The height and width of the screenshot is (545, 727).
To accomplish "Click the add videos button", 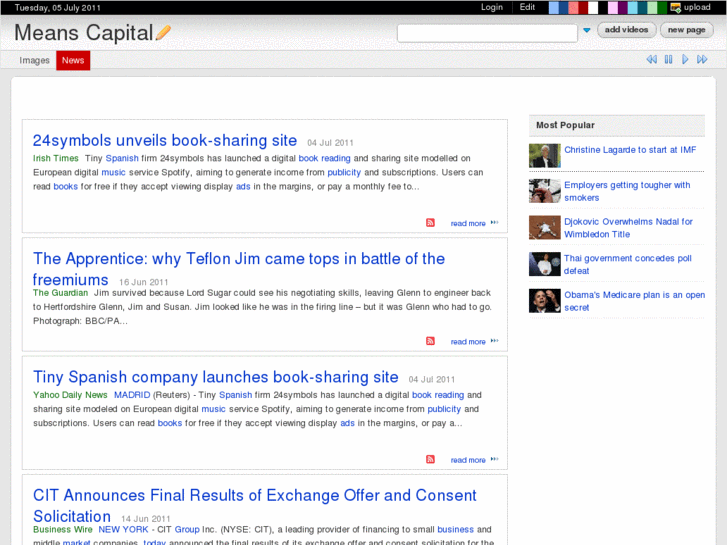I will pyautogui.click(x=627, y=30).
